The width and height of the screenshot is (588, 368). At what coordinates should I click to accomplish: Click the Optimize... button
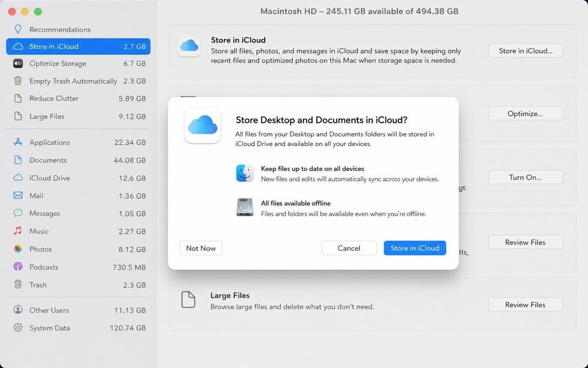525,114
